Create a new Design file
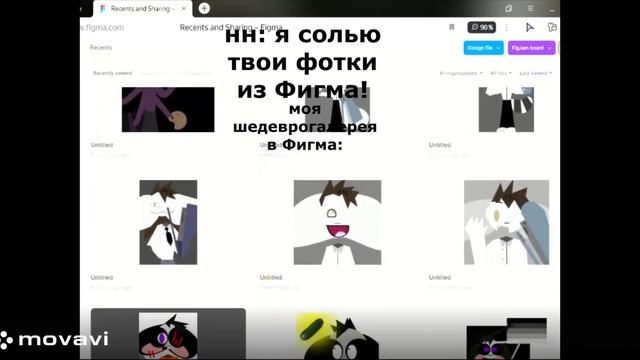 [480, 48]
